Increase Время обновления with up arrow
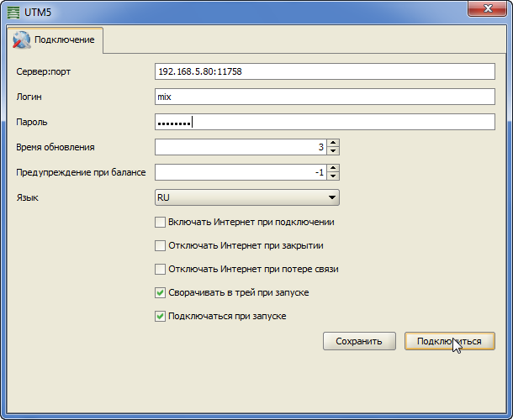This screenshot has height=420, width=513. coord(333,144)
